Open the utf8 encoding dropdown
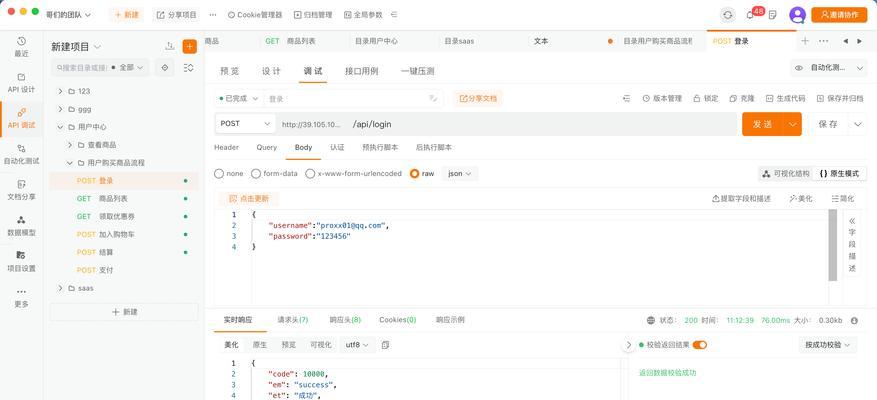The height and width of the screenshot is (400, 877). [x=357, y=345]
